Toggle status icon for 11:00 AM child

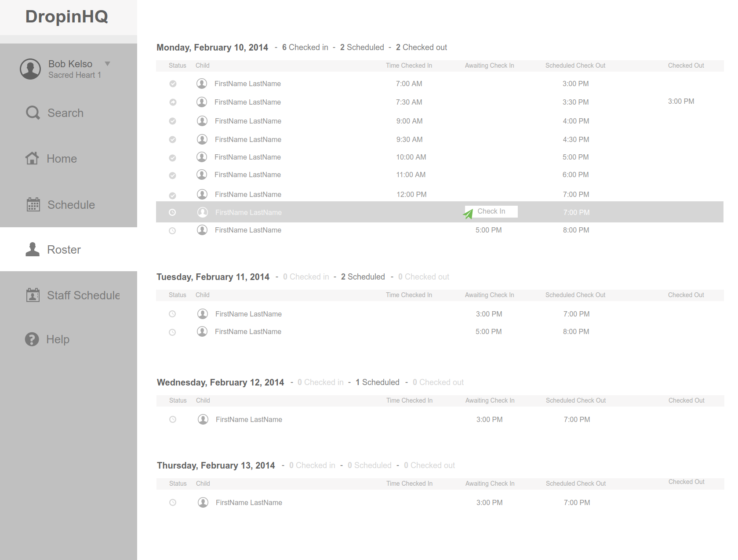coord(173,175)
